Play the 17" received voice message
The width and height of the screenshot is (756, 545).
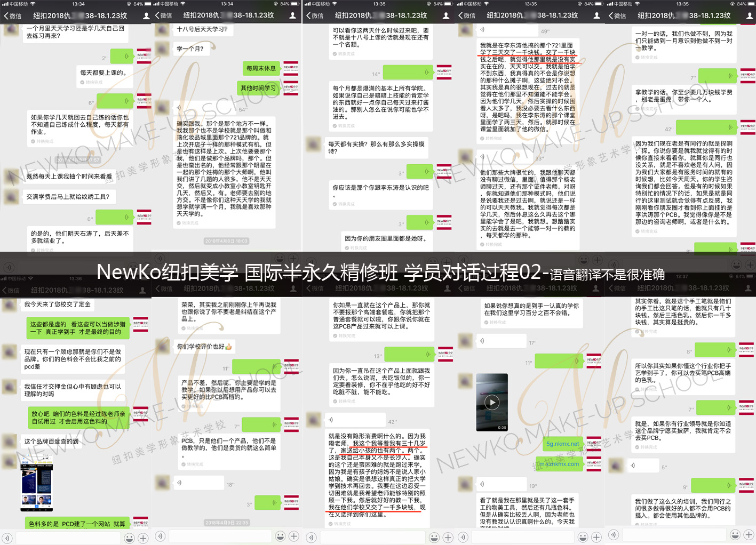coord(500,341)
